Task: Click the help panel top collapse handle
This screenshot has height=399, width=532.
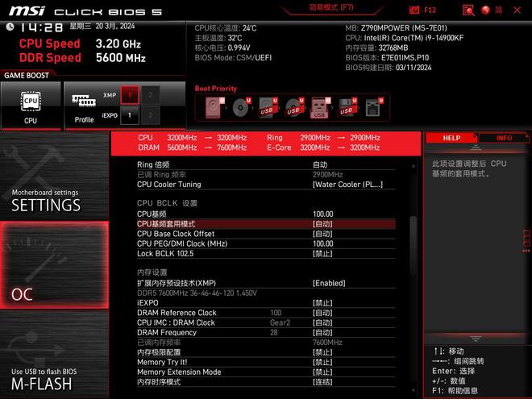Action: pos(476,148)
